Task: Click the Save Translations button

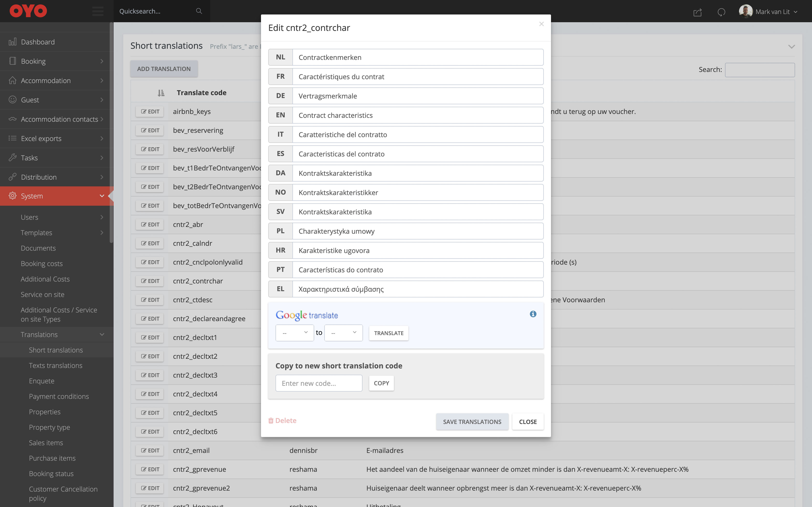Action: point(472,422)
